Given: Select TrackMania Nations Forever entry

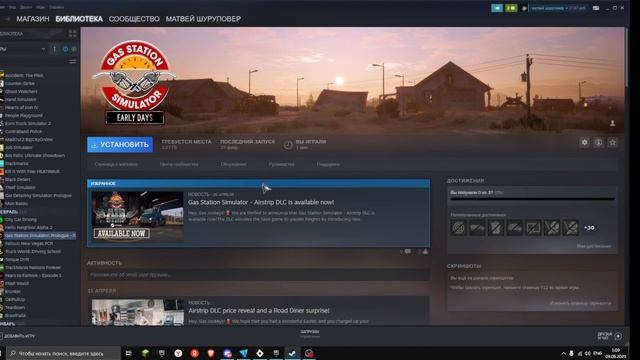Looking at the screenshot, I should coord(33,267).
